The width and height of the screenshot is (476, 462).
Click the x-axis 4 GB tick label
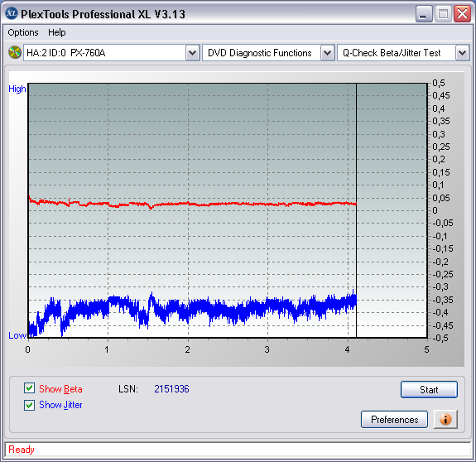point(348,349)
